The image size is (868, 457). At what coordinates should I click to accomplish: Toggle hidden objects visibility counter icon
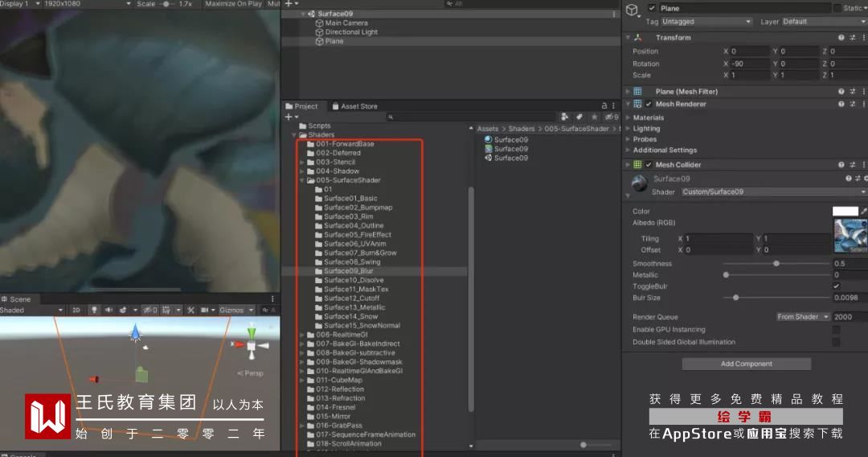tap(149, 311)
